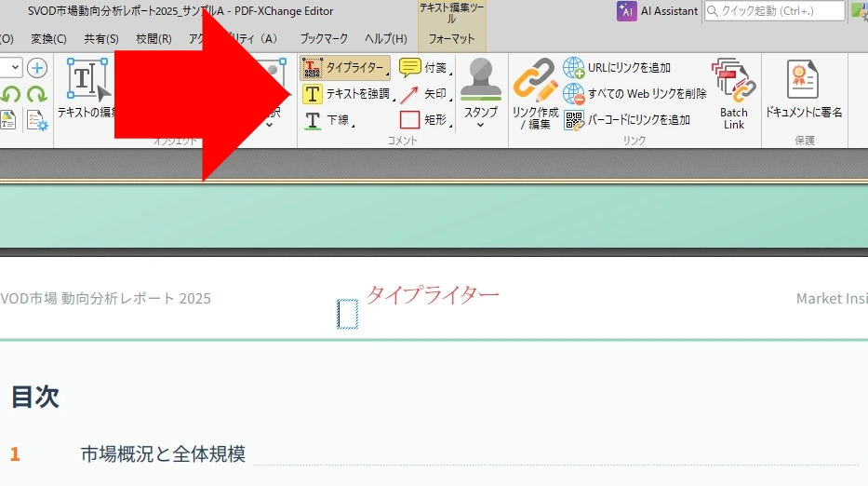The height and width of the screenshot is (486, 868).
Task: Click the コメント group label
Action: click(x=403, y=141)
